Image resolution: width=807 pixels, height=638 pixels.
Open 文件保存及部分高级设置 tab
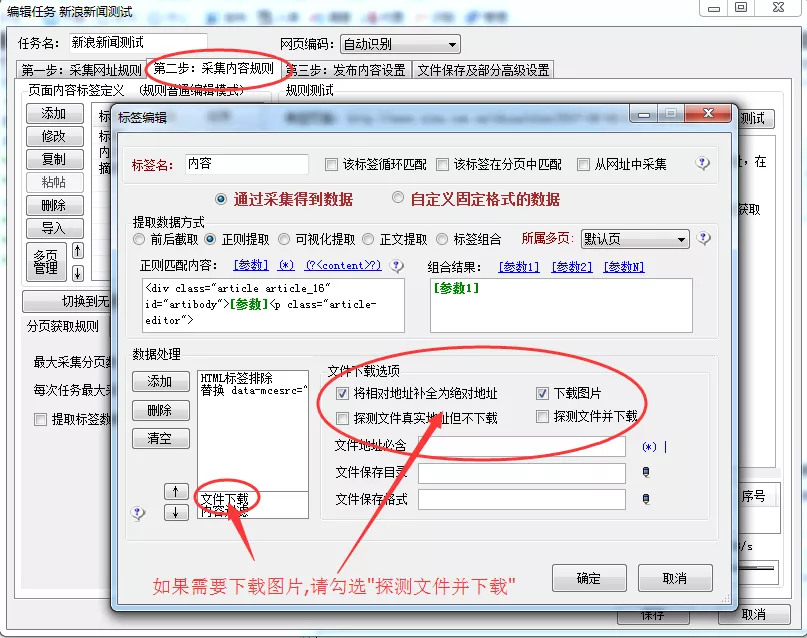tap(483, 70)
